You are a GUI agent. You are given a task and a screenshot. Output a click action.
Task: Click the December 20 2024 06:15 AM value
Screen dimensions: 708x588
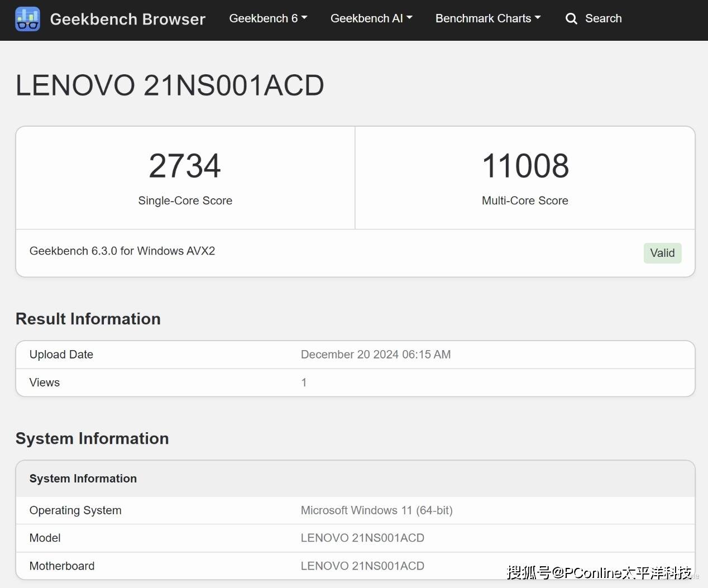[x=376, y=355]
